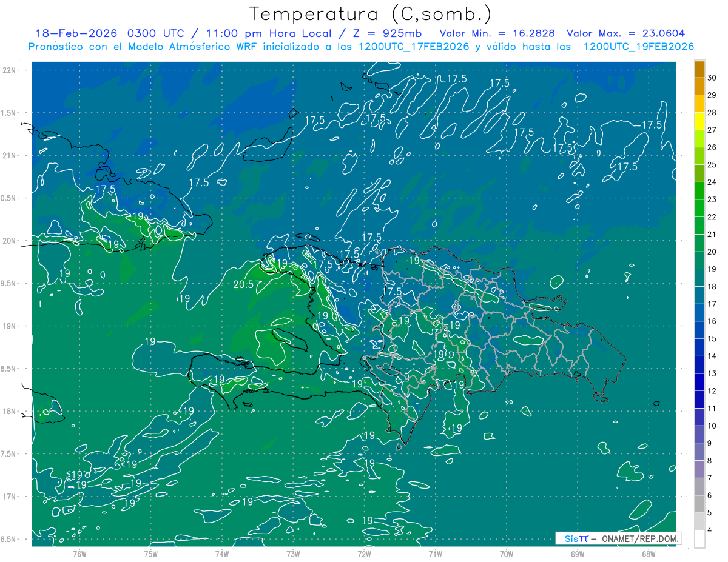The width and height of the screenshot is (728, 562).
Task: Click the '0.5N' latitude axis label
Action: click(x=8, y=198)
